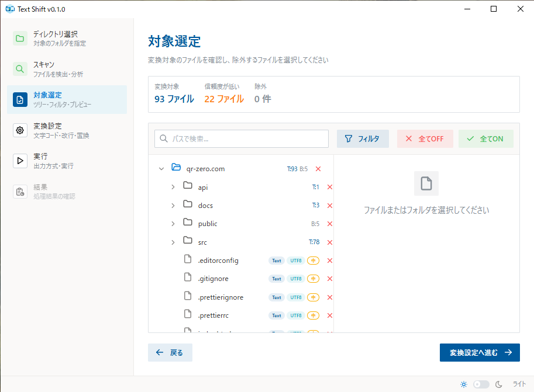534x392 pixels.
Task: Collapse the qr-zero.com root folder
Action: point(161,169)
